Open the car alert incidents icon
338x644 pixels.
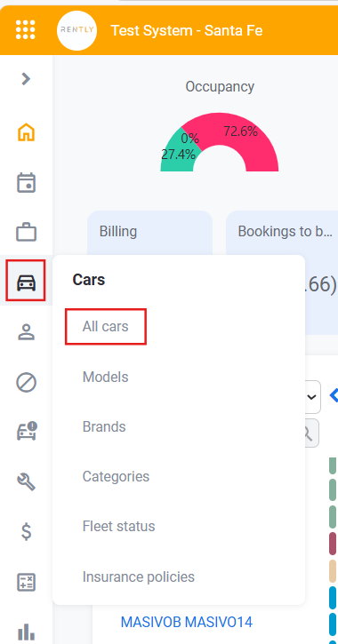point(27,431)
